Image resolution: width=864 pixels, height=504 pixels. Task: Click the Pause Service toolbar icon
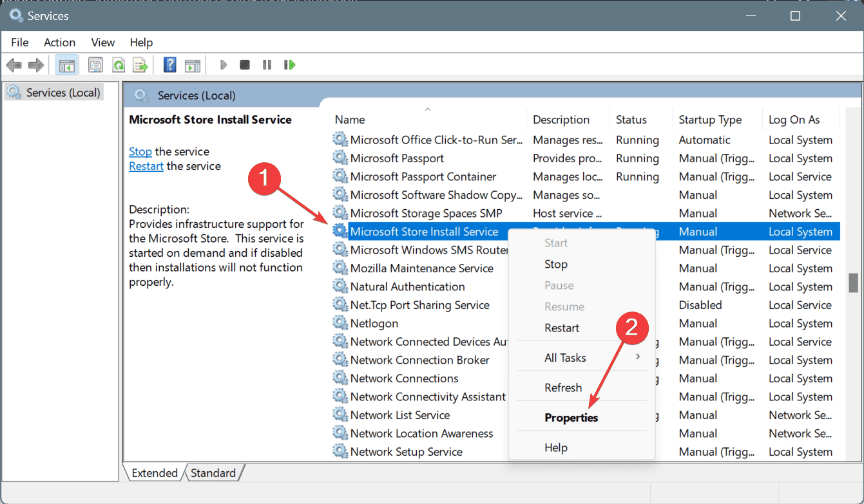click(x=267, y=65)
